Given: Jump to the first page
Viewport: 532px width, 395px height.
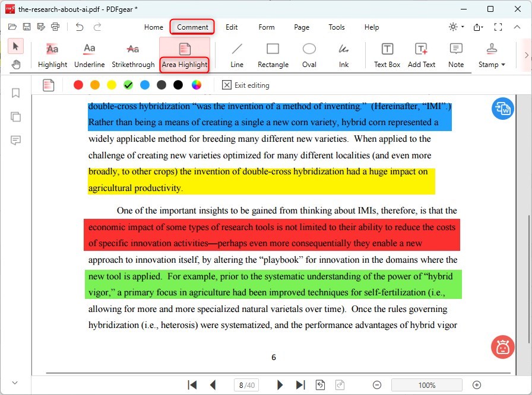Looking at the screenshot, I should [x=192, y=385].
